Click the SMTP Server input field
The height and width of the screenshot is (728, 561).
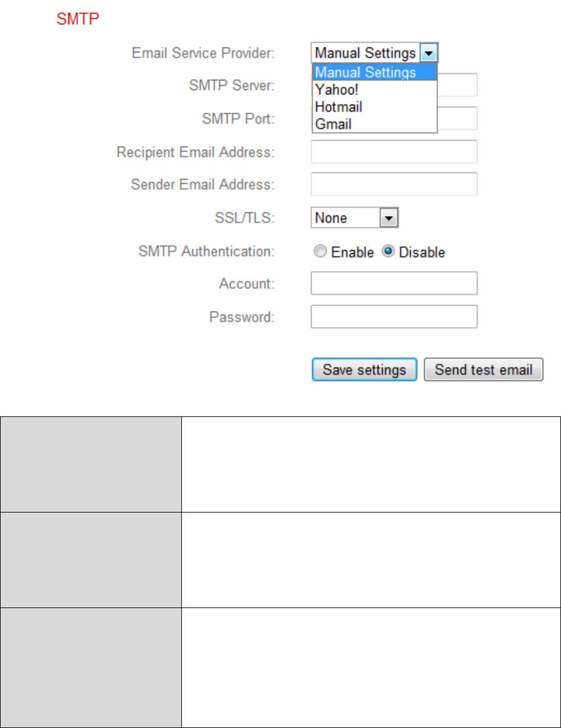click(x=457, y=86)
